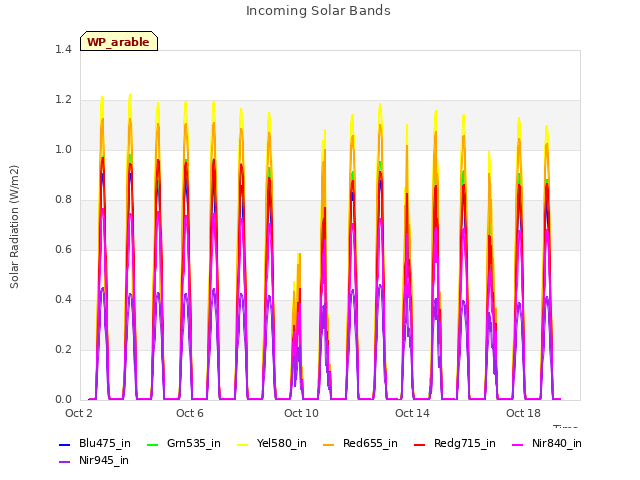Click the 1.2 y-axis tick label
640x480 pixels.
[63, 100]
